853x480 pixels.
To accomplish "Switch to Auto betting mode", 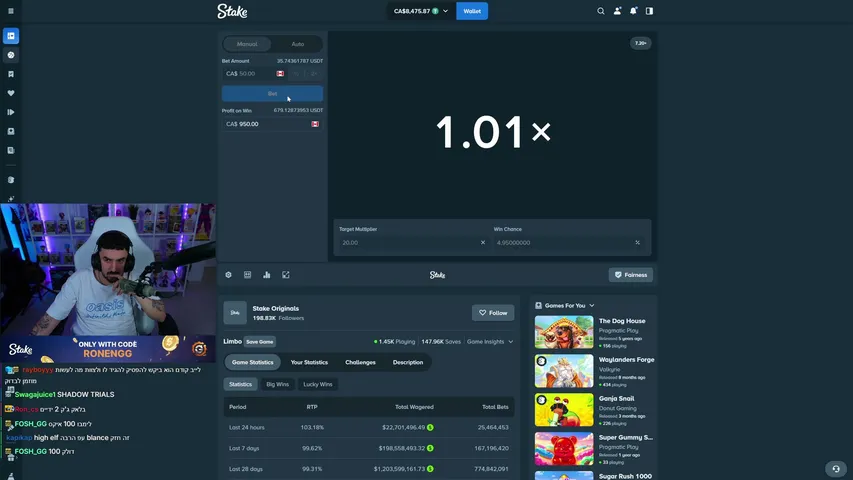I will [298, 44].
